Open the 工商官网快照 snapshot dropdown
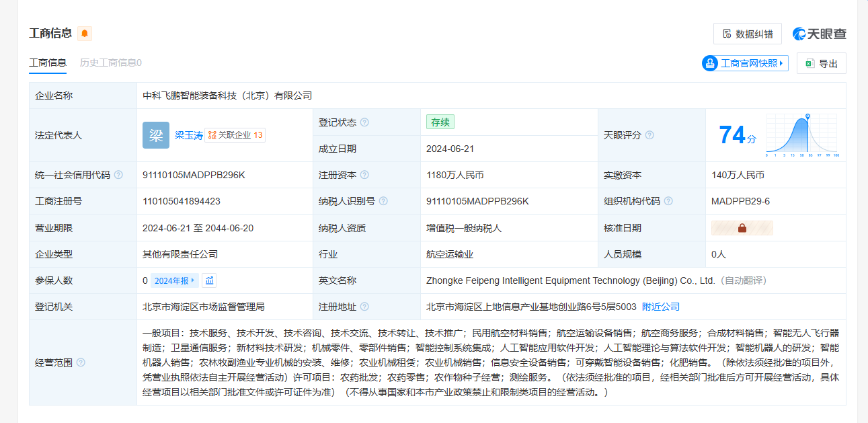 point(744,63)
